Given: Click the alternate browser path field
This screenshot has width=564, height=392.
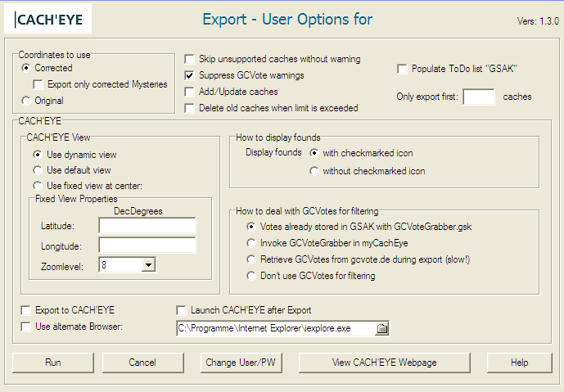Looking at the screenshot, I should (276, 328).
